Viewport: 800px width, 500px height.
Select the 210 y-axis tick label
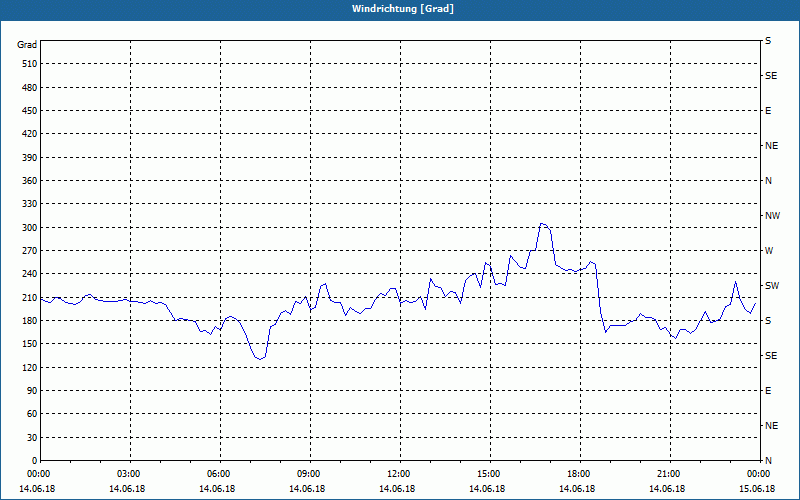(x=30, y=297)
